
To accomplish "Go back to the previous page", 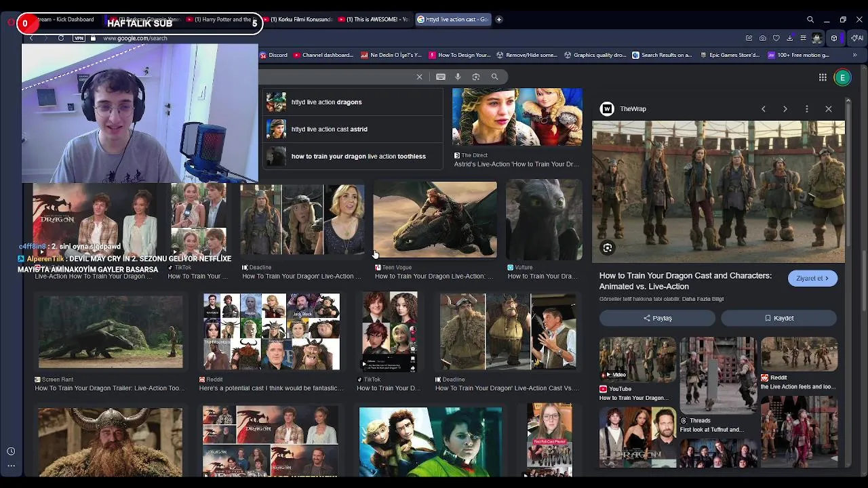I will click(x=31, y=39).
